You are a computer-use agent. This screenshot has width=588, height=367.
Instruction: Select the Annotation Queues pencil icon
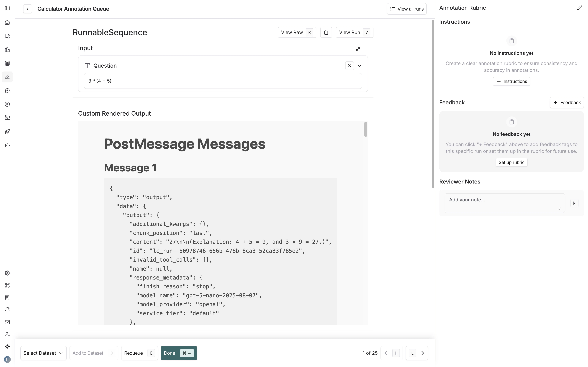[7, 77]
